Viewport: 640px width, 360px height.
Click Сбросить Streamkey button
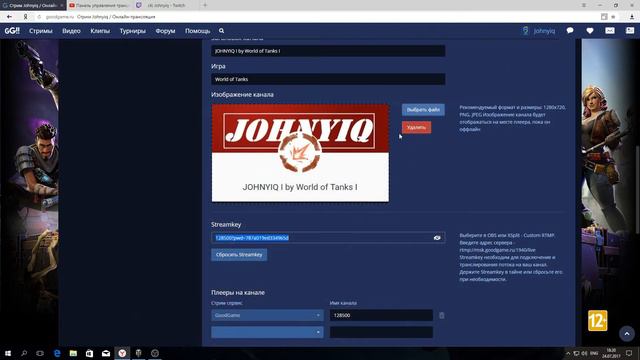(x=239, y=255)
